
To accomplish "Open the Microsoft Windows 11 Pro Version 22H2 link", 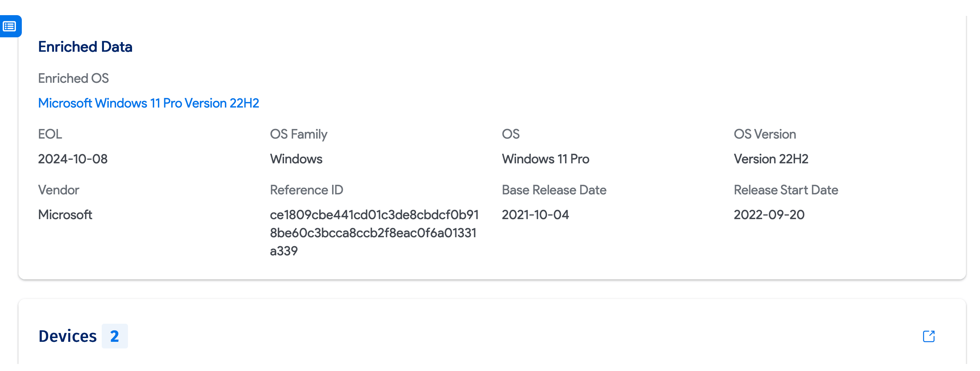I will click(x=148, y=103).
